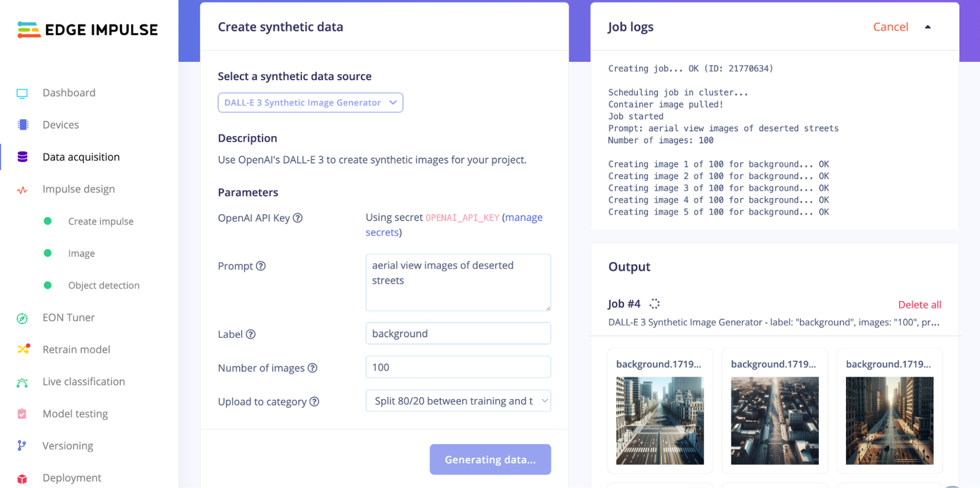The height and width of the screenshot is (488, 980).
Task: Click inside the Prompt text area
Action: click(458, 282)
